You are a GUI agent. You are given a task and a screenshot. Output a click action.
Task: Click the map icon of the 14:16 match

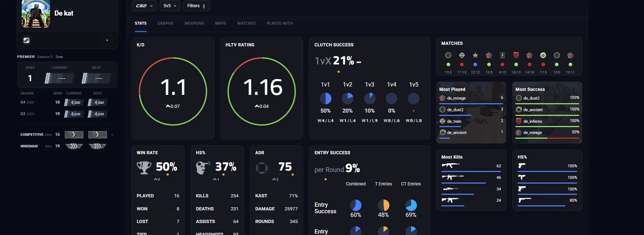pos(530,55)
